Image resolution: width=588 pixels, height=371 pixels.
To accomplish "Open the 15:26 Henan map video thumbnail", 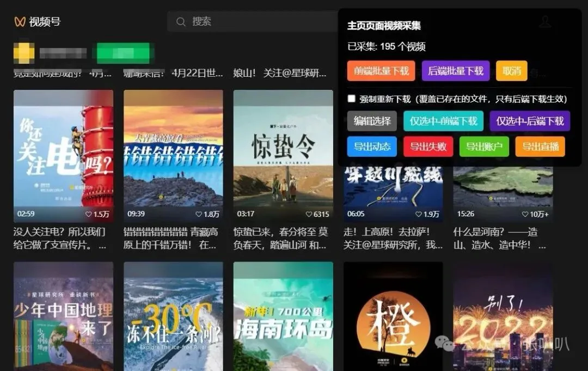I will (x=503, y=194).
